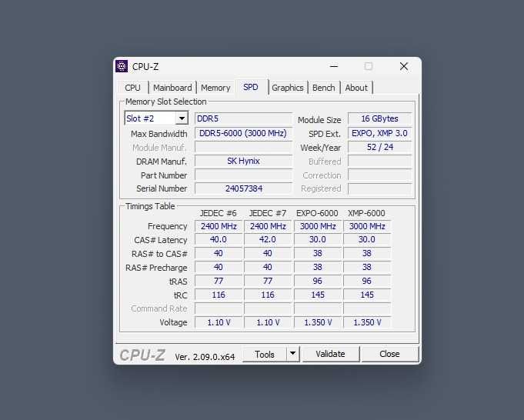The width and height of the screenshot is (524, 420).
Task: Expand the Slot #2 memory slot dropdown
Action: pos(182,118)
